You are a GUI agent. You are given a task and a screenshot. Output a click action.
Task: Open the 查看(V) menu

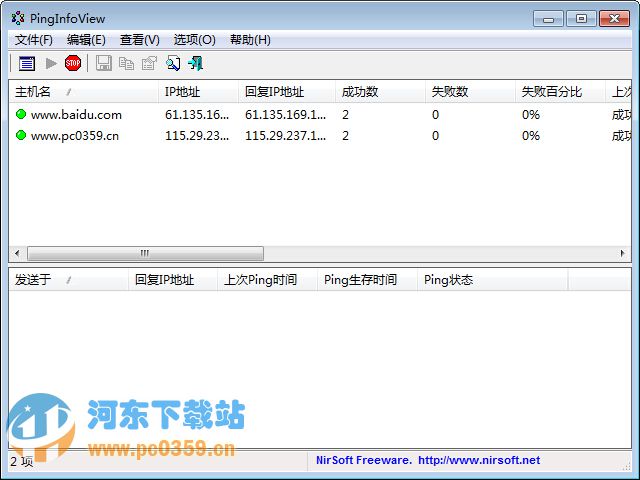coord(140,40)
